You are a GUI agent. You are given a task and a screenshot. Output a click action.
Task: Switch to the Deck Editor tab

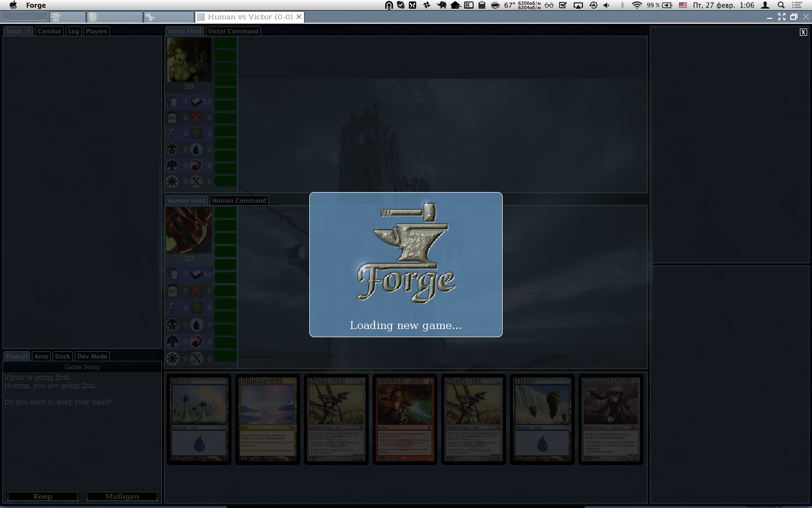click(115, 17)
